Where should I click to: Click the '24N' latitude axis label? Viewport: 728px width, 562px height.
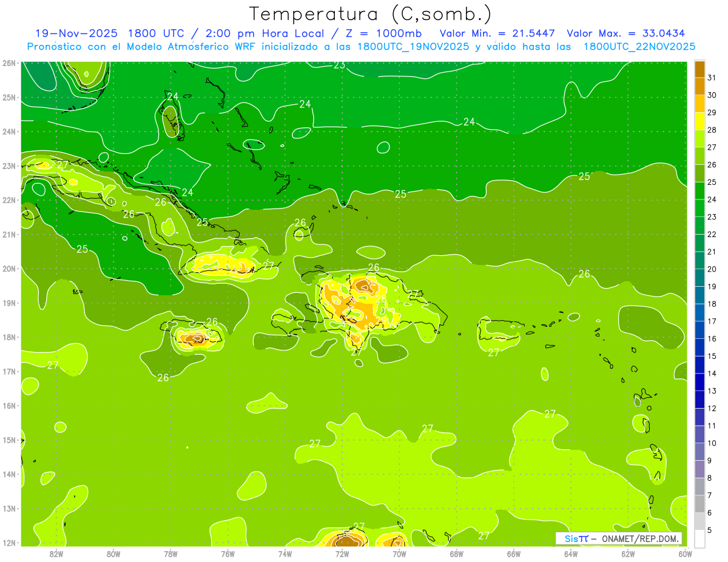(9, 132)
